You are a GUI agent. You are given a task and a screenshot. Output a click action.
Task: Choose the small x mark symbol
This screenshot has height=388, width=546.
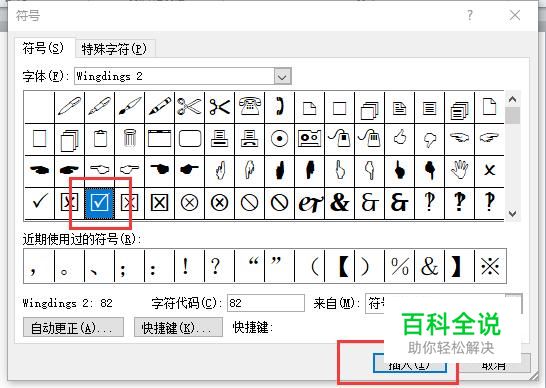489,171
